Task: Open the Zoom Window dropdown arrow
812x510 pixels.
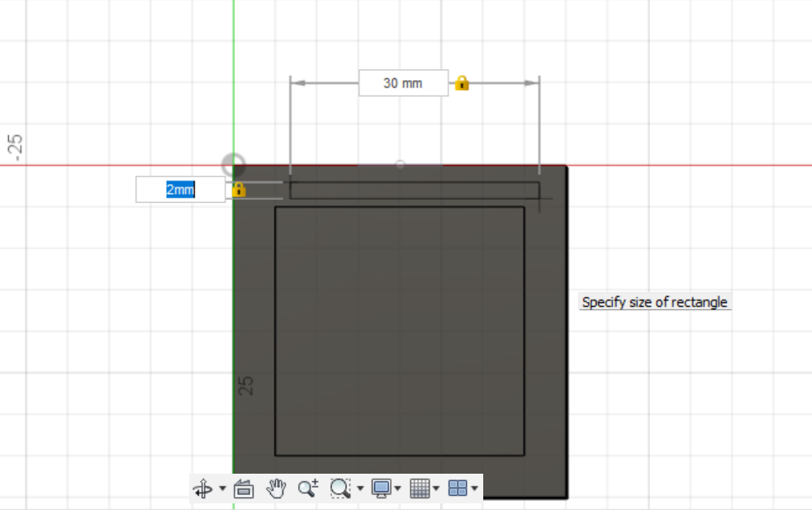Action: point(360,489)
